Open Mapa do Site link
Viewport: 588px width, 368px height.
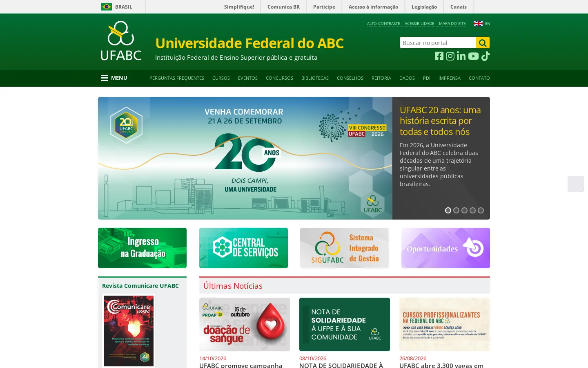(x=452, y=23)
